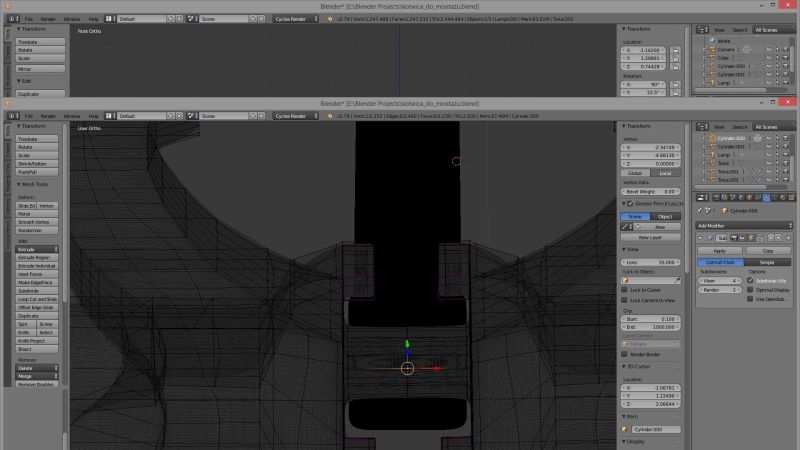
Task: Collapse Transform panel in front tool shelf
Action: pyautogui.click(x=19, y=126)
